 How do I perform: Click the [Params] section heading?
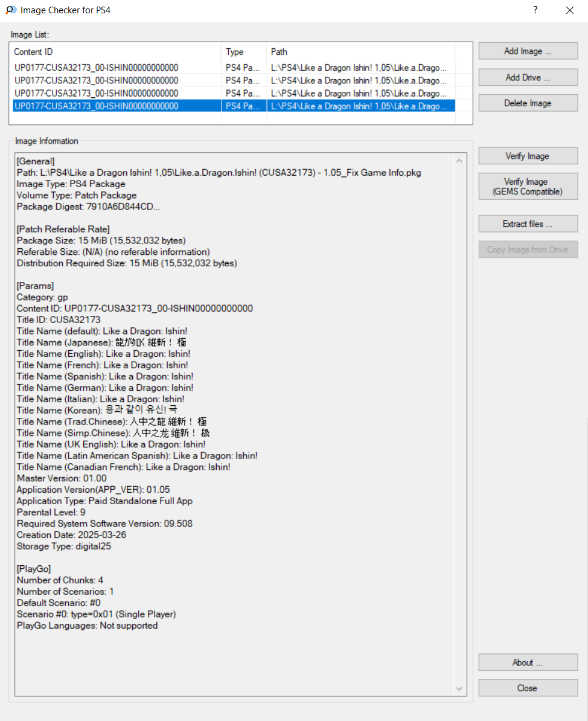[x=35, y=286]
